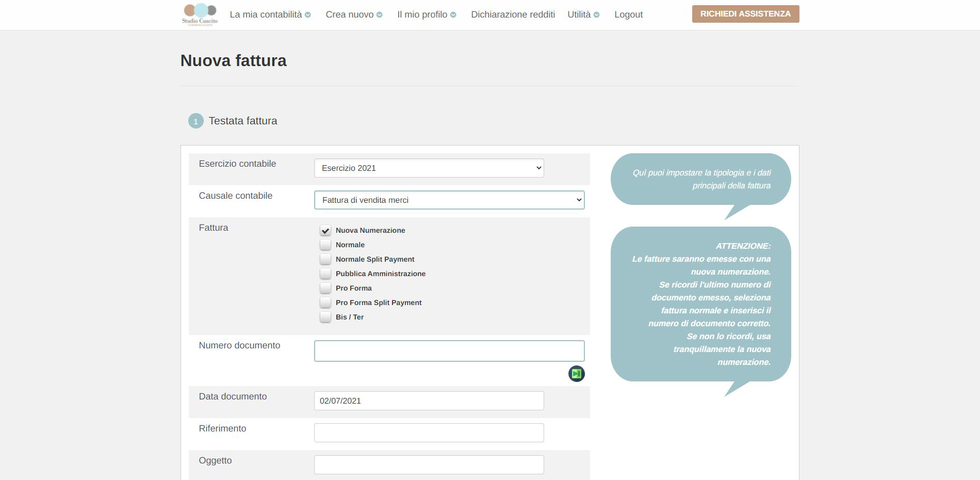Expand the Causale contabile dropdown
This screenshot has height=480, width=980.
[449, 200]
